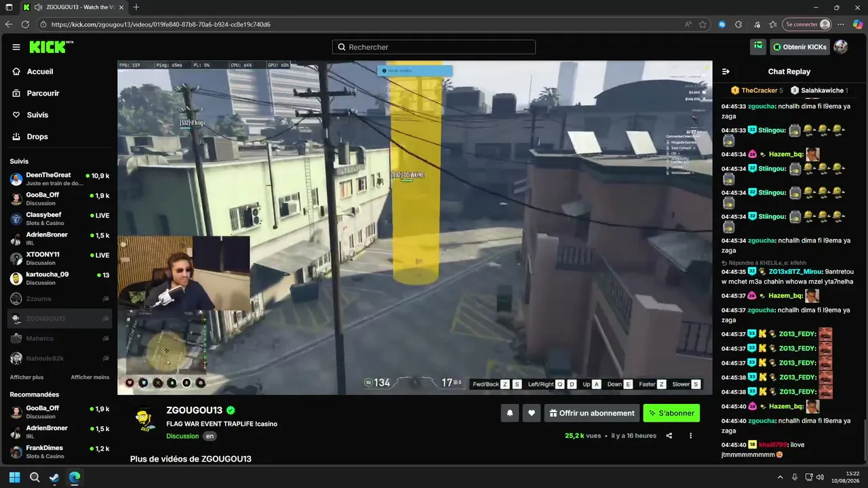This screenshot has width=868, height=488.
Task: View site information via the lock icon
Action: tap(43, 24)
